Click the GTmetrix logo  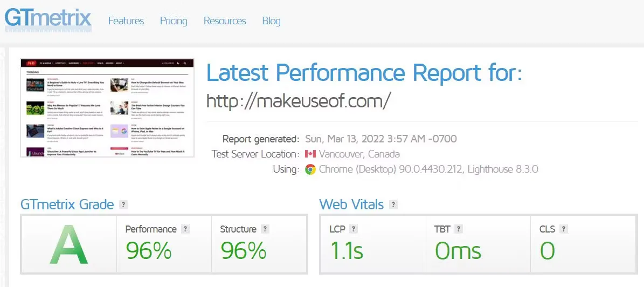click(47, 20)
